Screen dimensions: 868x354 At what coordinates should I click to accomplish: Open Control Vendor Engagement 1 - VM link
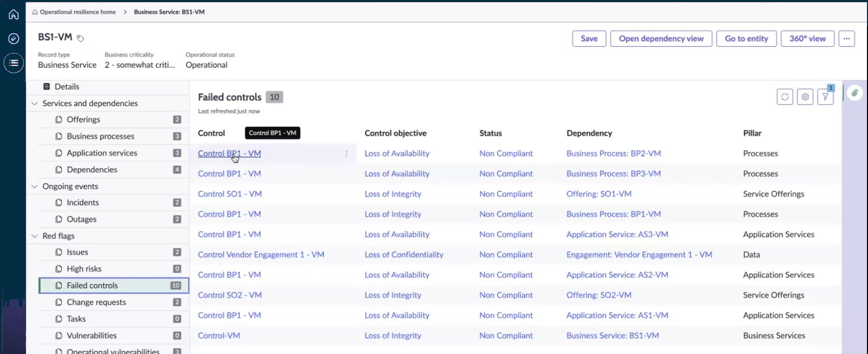click(261, 254)
